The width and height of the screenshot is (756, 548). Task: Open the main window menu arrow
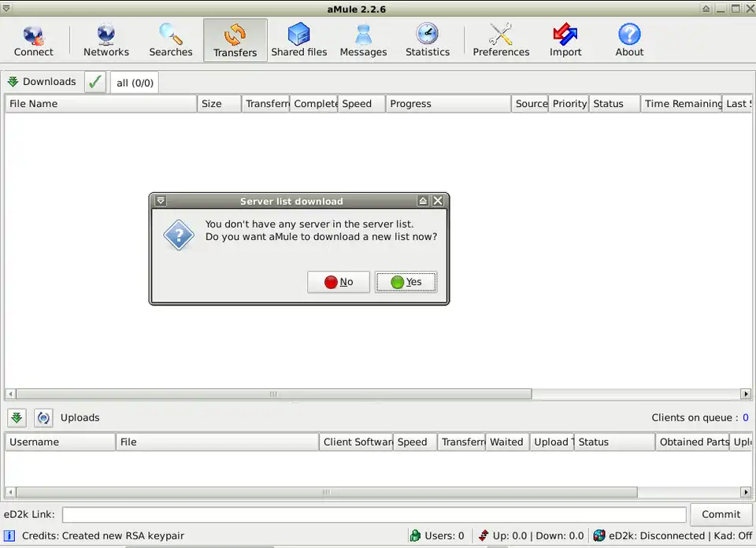tap(6, 9)
